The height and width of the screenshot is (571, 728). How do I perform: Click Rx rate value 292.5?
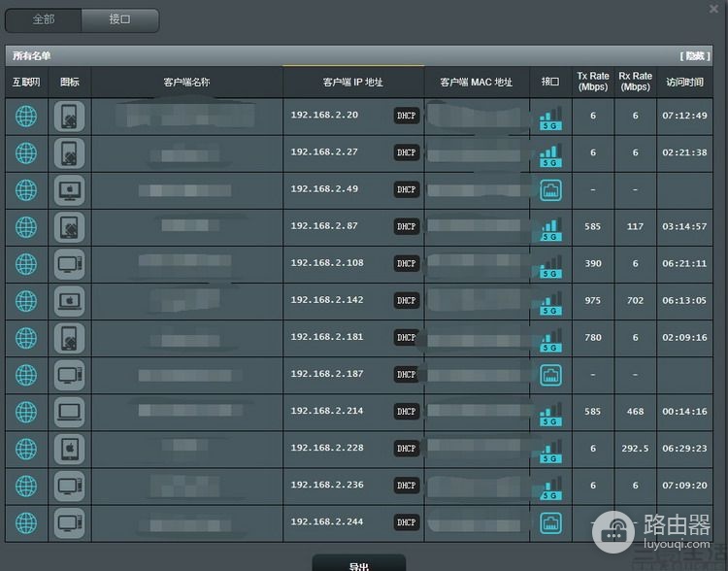[635, 449]
